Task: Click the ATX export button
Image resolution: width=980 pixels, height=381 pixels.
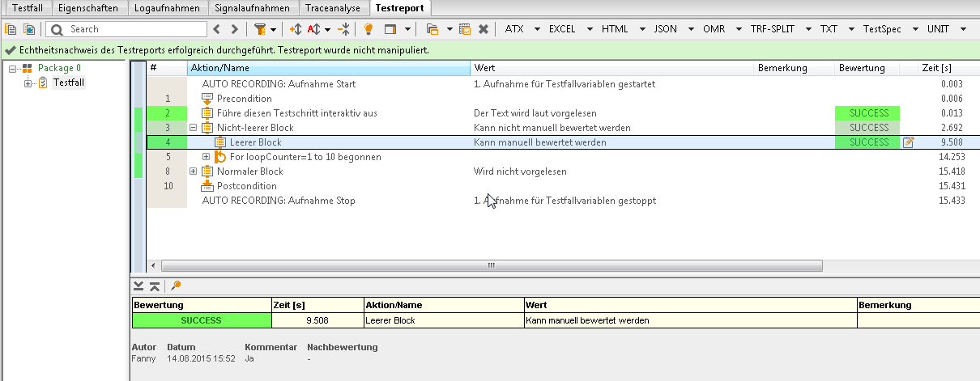Action: pos(514,29)
